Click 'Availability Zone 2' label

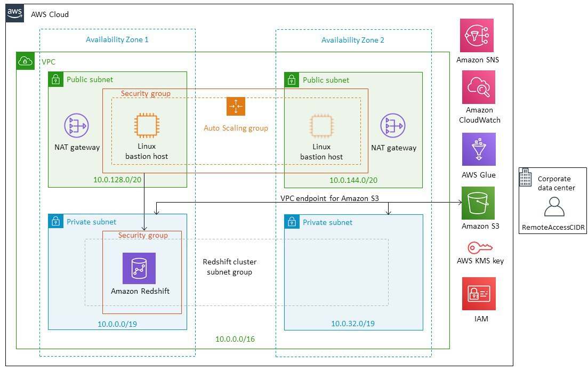pyautogui.click(x=353, y=40)
